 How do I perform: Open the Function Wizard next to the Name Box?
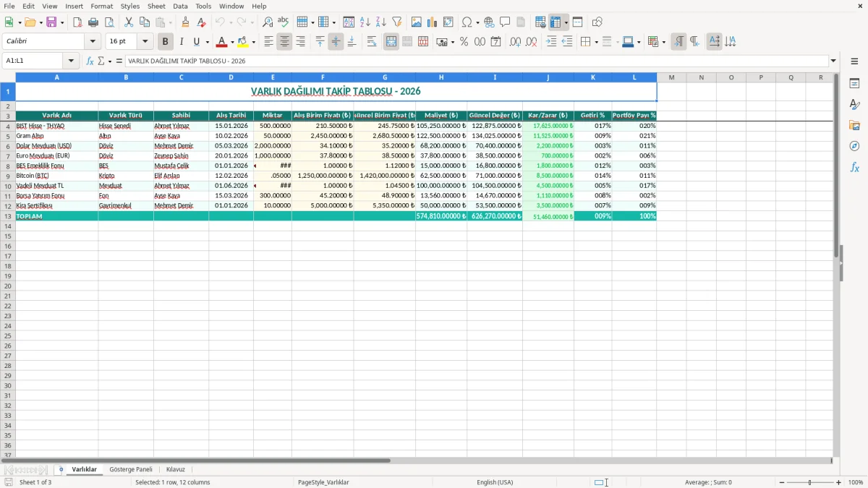tap(90, 61)
